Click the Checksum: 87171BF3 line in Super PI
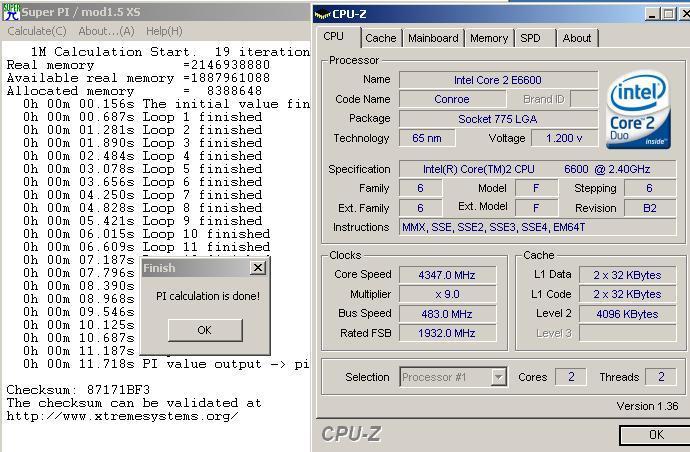The height and width of the screenshot is (452, 690). coord(78,390)
